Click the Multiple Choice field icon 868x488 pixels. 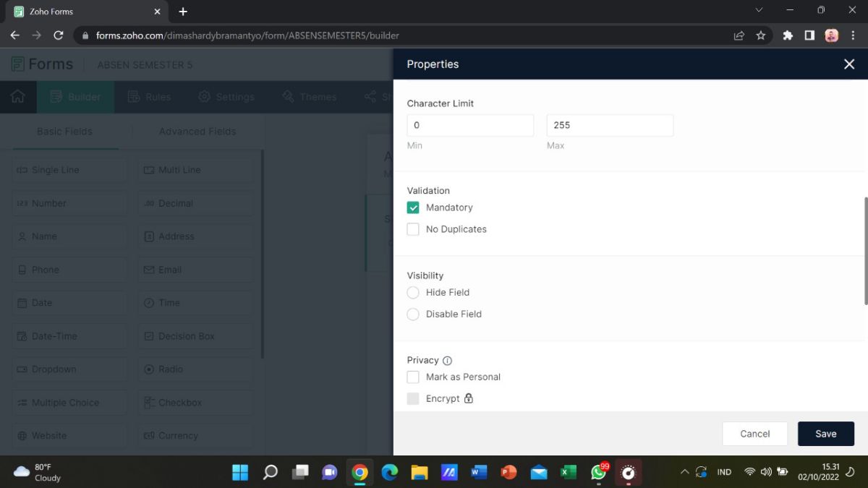22,403
